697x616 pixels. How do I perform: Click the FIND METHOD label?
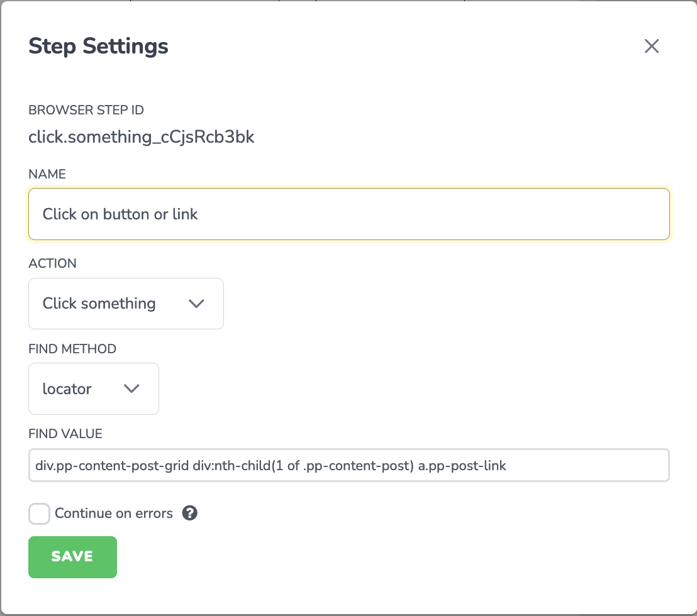pyautogui.click(x=72, y=349)
